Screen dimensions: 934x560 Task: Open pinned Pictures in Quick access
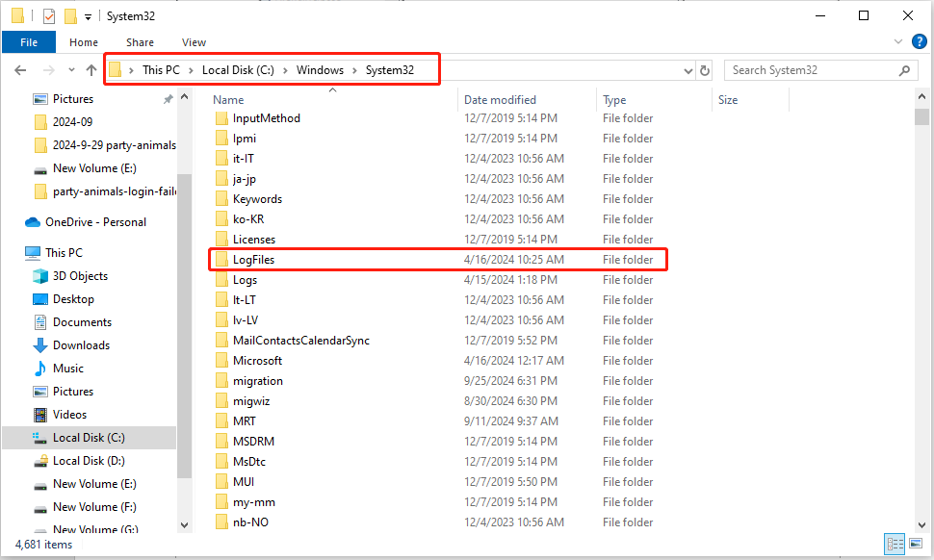[x=72, y=99]
